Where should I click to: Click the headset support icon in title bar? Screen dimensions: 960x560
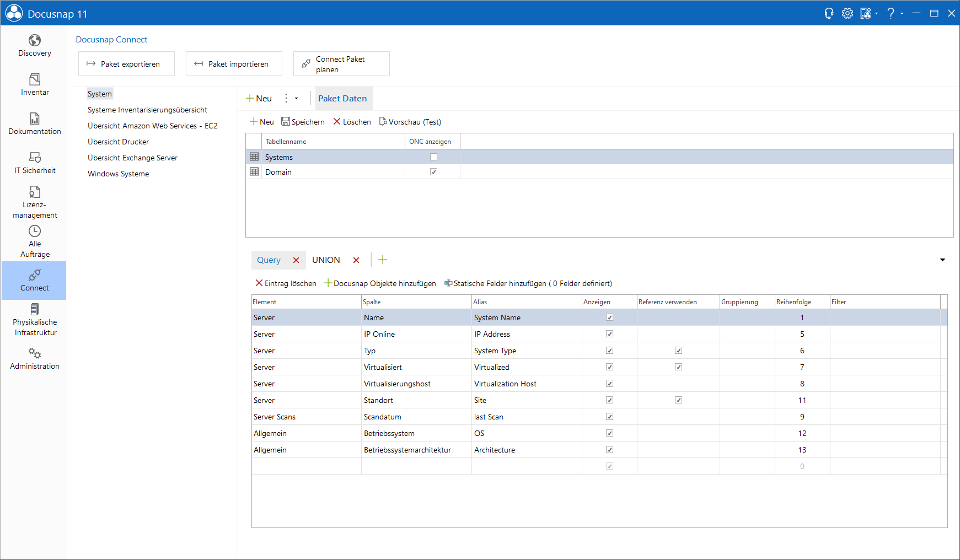coord(829,13)
